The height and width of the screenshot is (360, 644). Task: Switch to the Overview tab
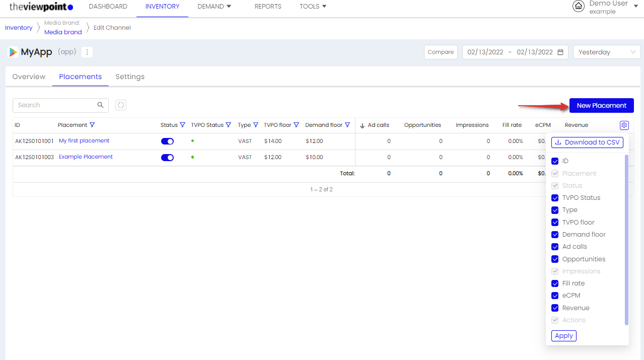[x=29, y=77]
